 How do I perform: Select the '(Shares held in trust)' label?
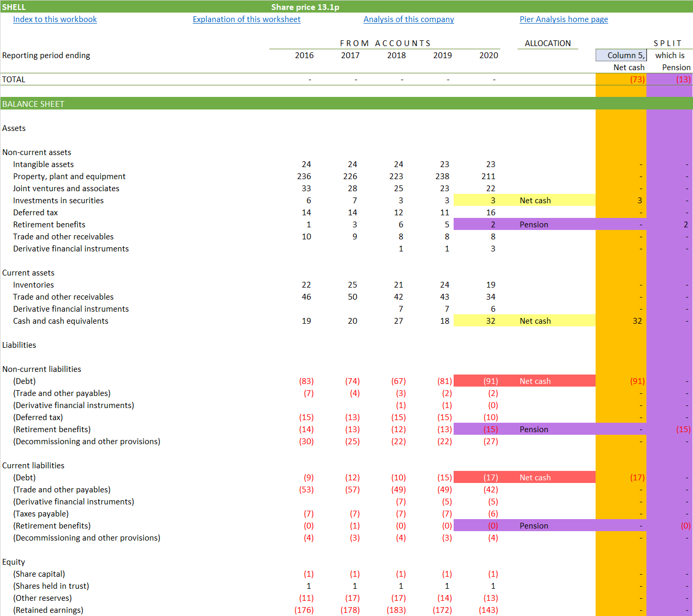click(51, 586)
